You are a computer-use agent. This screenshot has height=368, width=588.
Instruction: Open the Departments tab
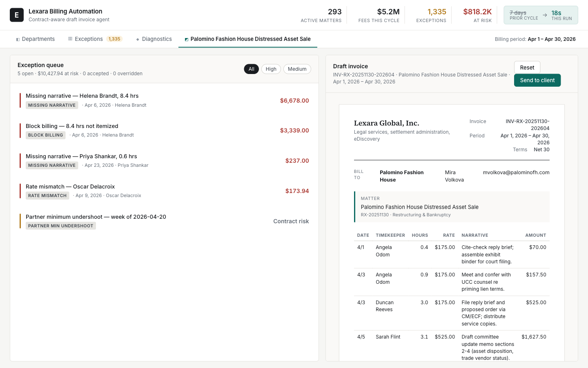pyautogui.click(x=36, y=39)
